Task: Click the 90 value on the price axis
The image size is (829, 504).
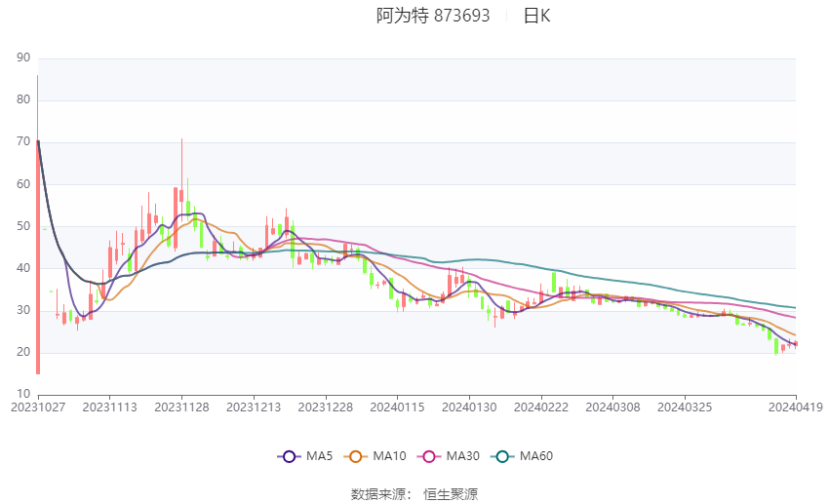Action: point(23,58)
